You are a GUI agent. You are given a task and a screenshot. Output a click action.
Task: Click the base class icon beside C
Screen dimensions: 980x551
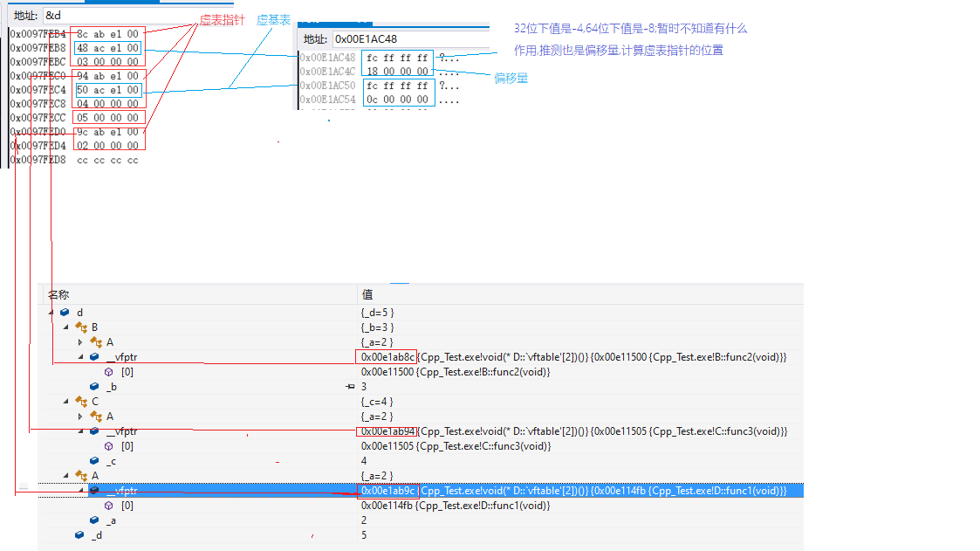pyautogui.click(x=81, y=402)
